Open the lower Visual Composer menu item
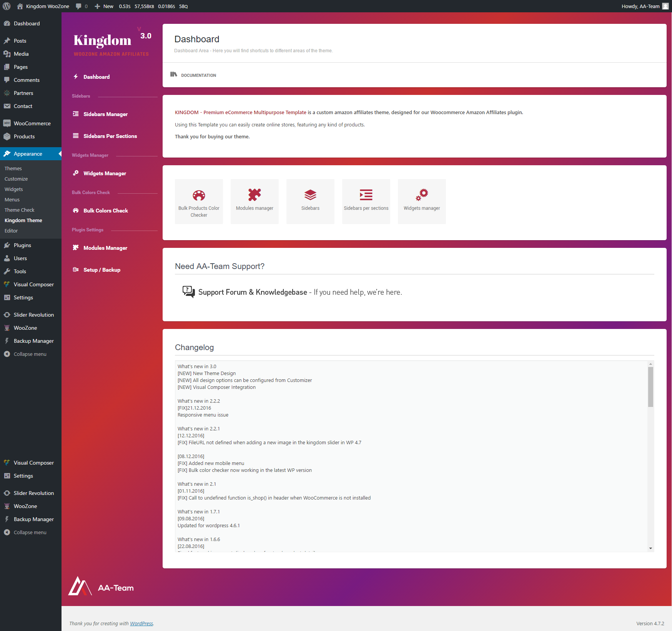Image resolution: width=672 pixels, height=631 pixels. 31,463
